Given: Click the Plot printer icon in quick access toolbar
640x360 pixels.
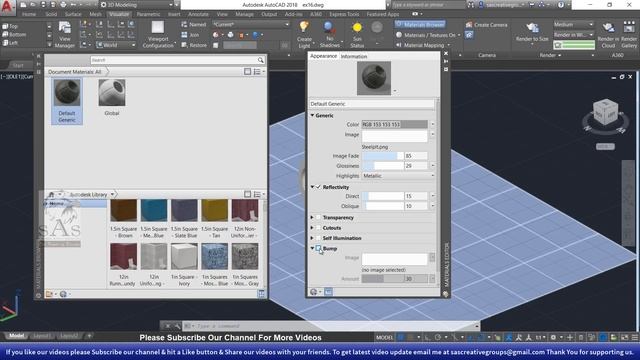Looking at the screenshot, I should tap(63, 5).
